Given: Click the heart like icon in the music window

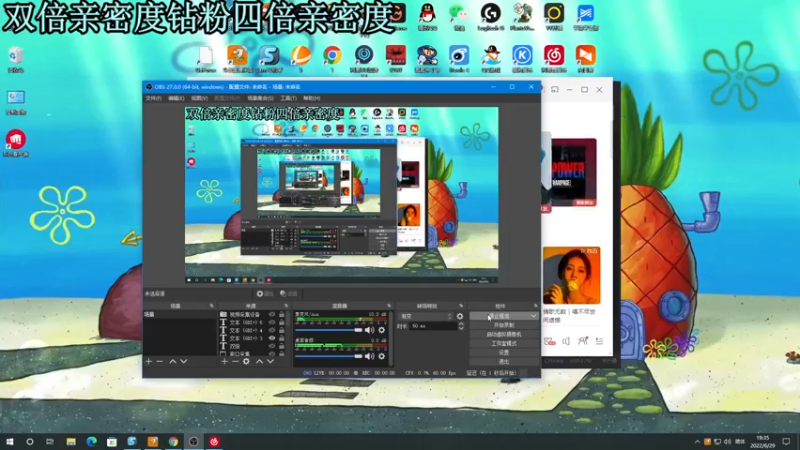Looking at the screenshot, I should click(549, 341).
